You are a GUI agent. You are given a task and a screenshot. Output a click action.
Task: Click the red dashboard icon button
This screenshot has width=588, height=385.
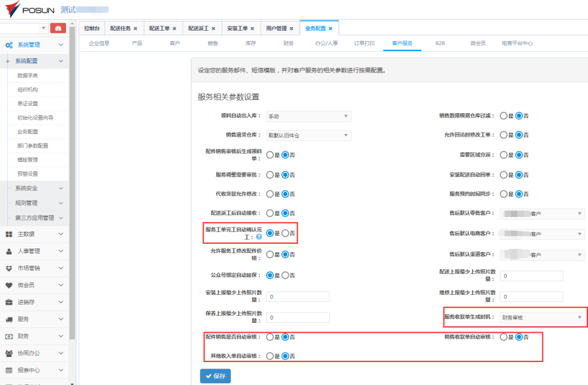pyautogui.click(x=59, y=28)
